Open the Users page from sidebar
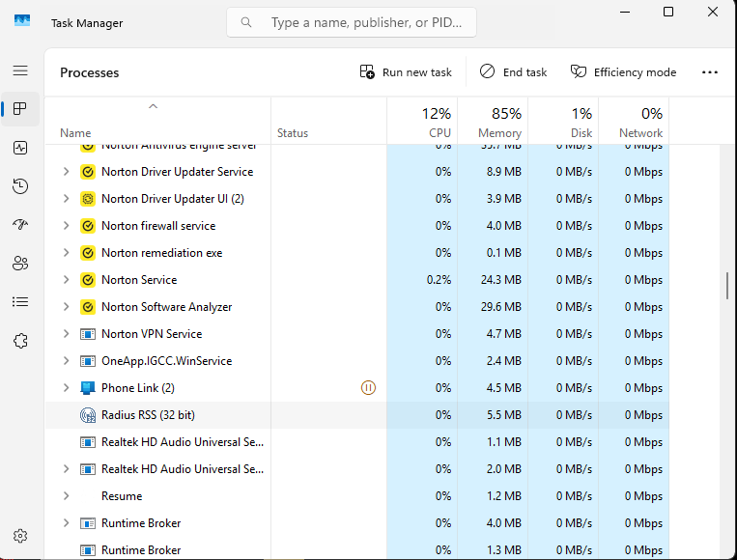 pos(20,263)
